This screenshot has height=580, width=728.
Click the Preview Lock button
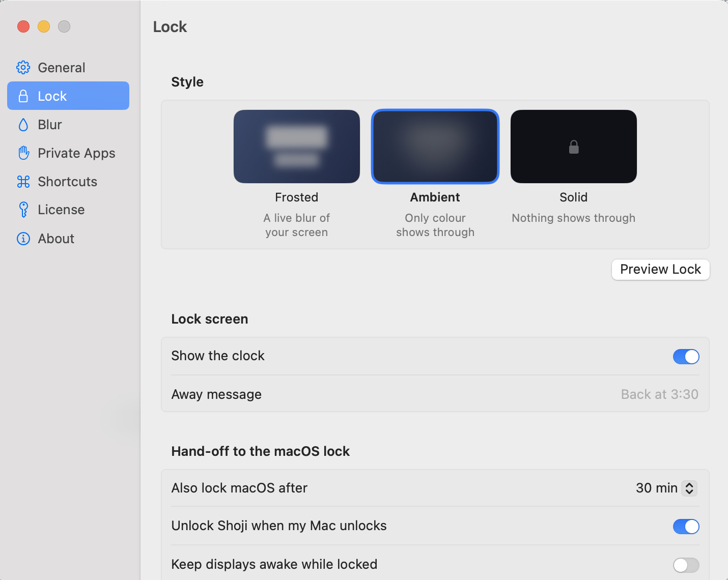661,269
